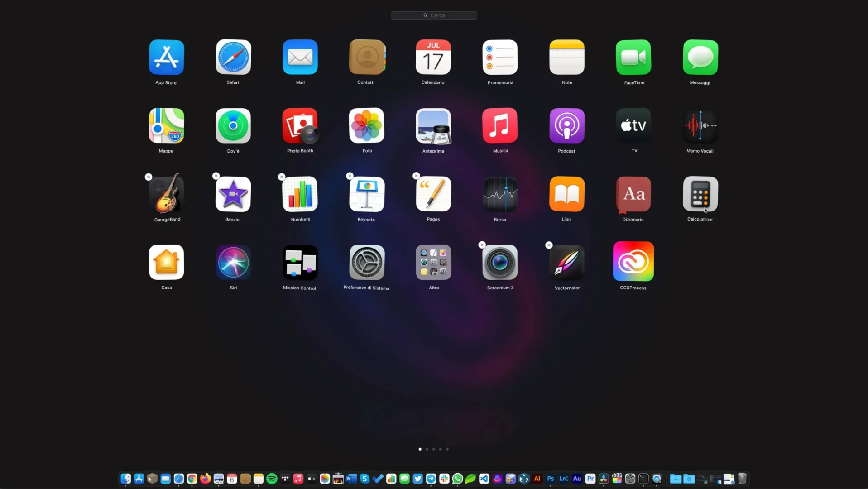868x489 pixels.
Task: Open the Messaggi app
Action: [700, 58]
